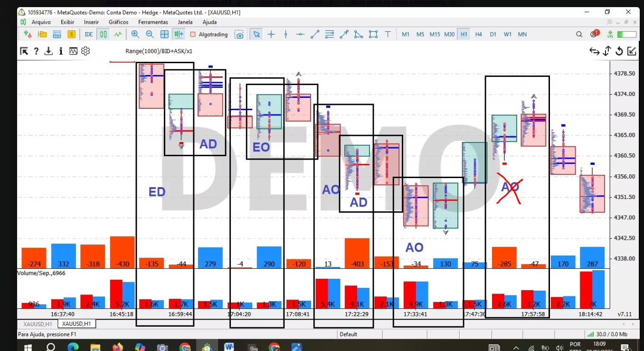The width and height of the screenshot is (644, 351).
Task: Open the chart screenshot camera tool
Action: click(240, 35)
